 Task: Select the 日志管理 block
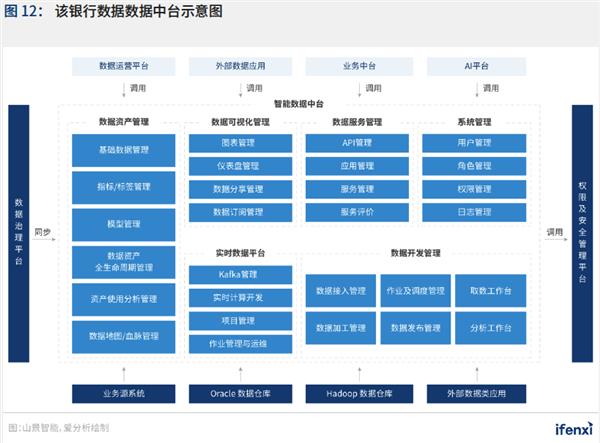click(x=473, y=212)
